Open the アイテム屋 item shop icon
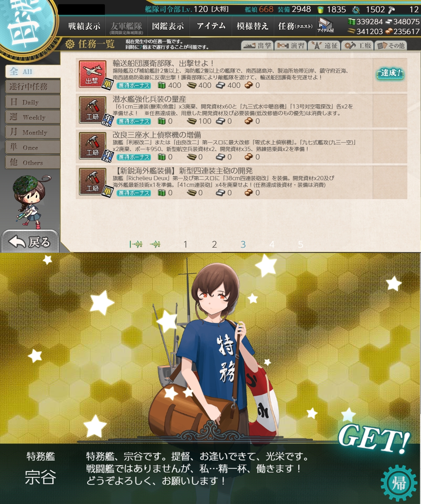Screen dimensions: 421x504 point(326,26)
